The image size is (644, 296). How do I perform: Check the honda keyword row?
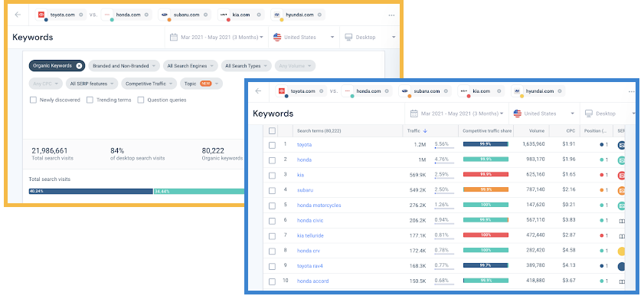point(272,160)
